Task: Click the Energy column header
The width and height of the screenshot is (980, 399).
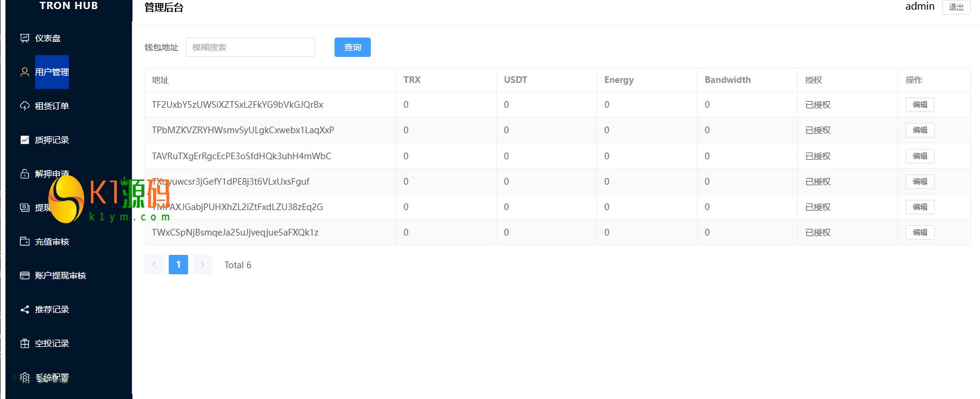Action: (619, 80)
